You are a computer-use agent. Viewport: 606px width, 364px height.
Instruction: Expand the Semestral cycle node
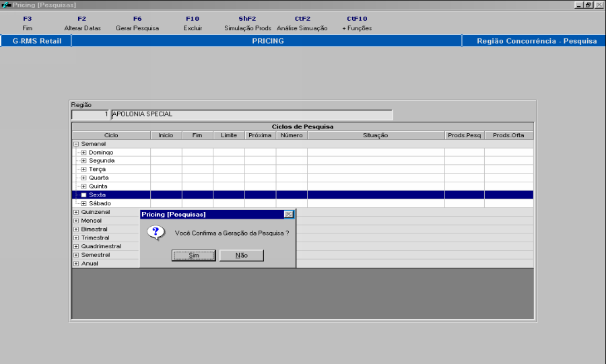tap(76, 255)
